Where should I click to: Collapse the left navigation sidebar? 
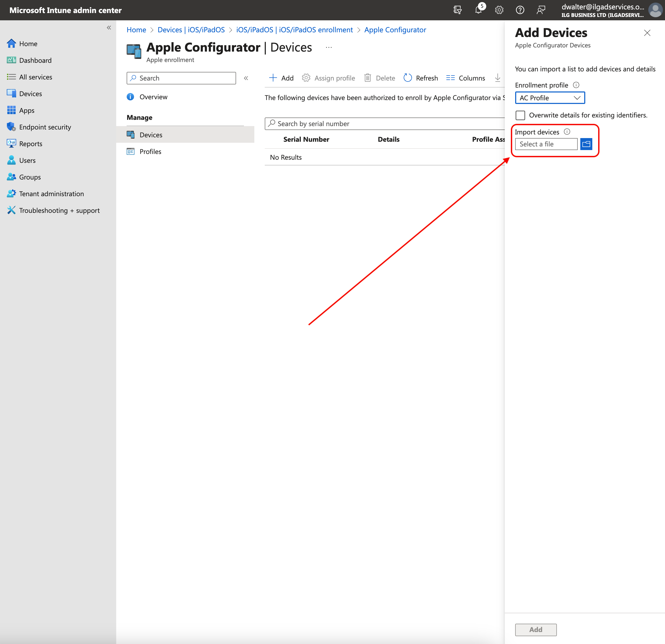[x=109, y=28]
